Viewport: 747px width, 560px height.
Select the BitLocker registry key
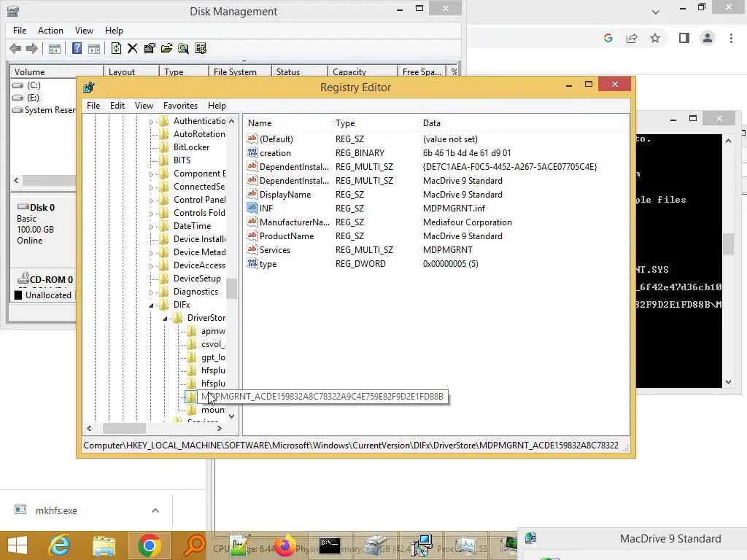click(x=192, y=147)
